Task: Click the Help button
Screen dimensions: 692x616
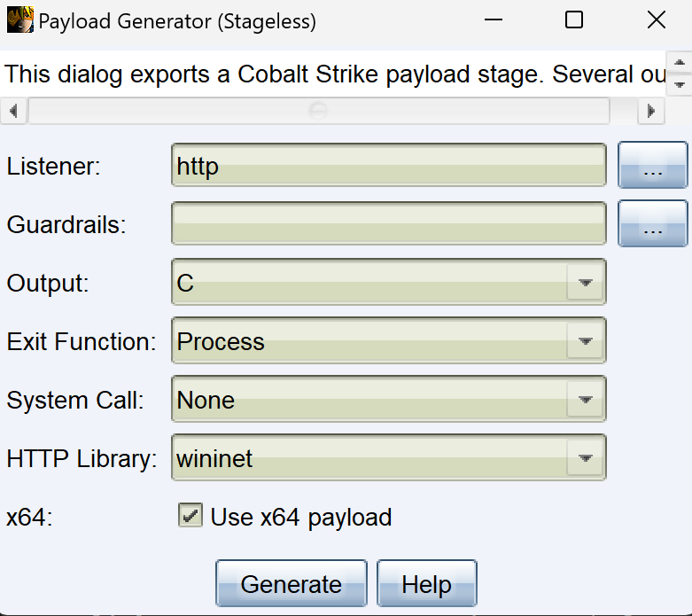Action: coord(426,583)
